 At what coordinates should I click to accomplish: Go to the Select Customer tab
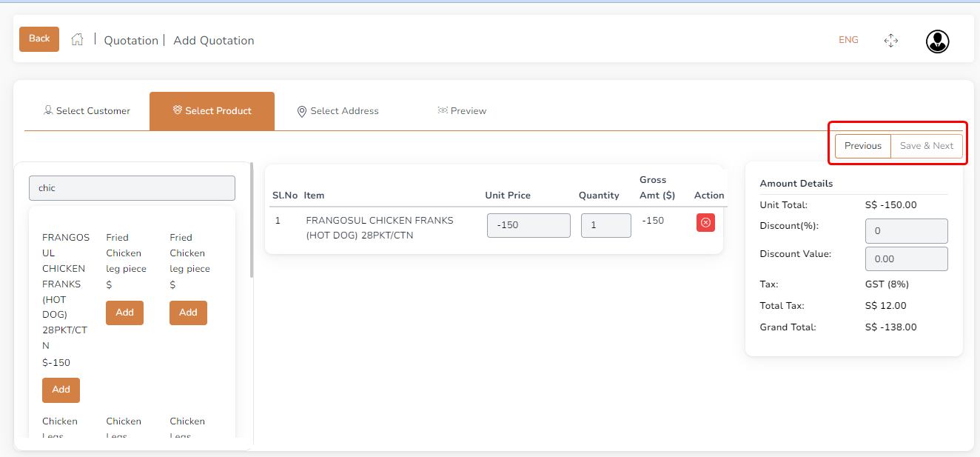click(x=87, y=111)
